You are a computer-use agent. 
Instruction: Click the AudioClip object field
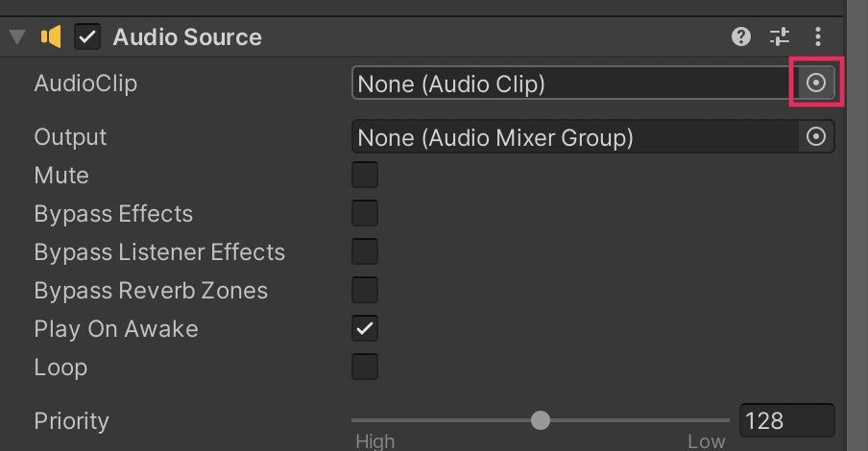tap(571, 83)
